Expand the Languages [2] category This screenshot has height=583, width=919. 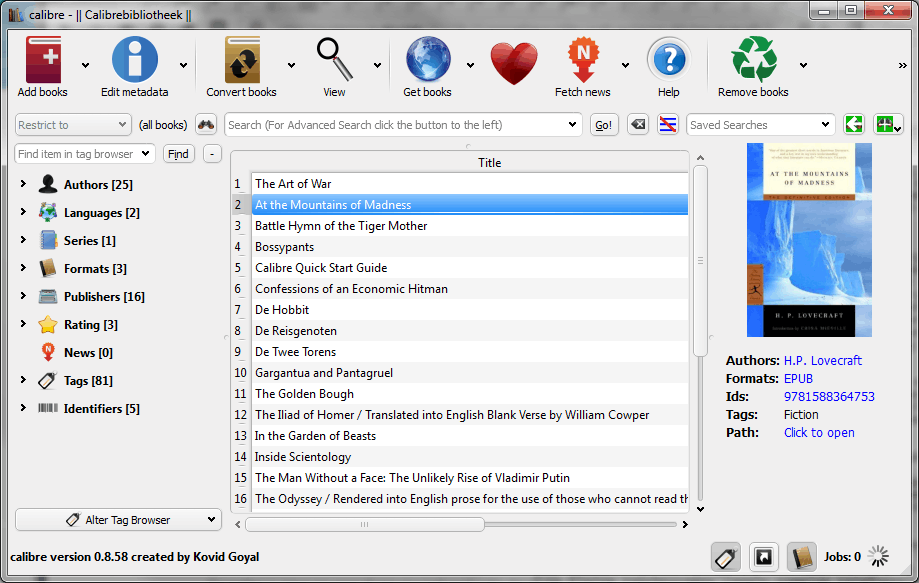click(23, 212)
